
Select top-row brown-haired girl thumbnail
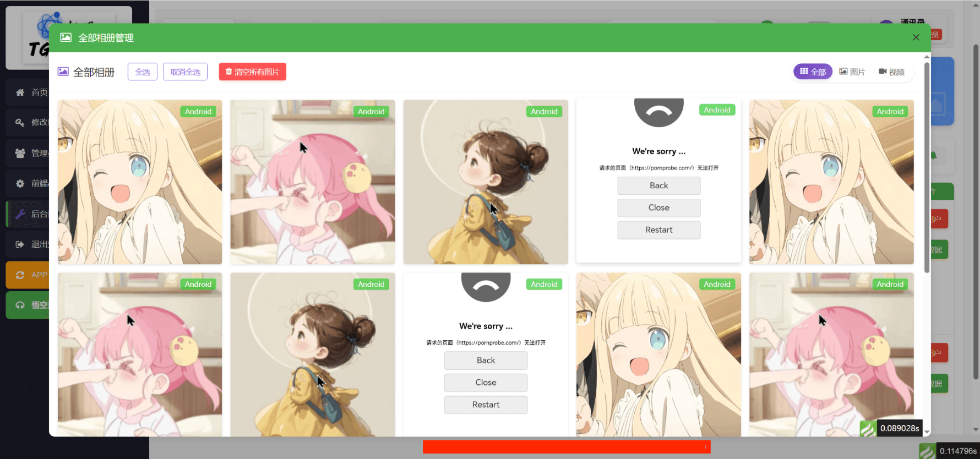pyautogui.click(x=485, y=182)
